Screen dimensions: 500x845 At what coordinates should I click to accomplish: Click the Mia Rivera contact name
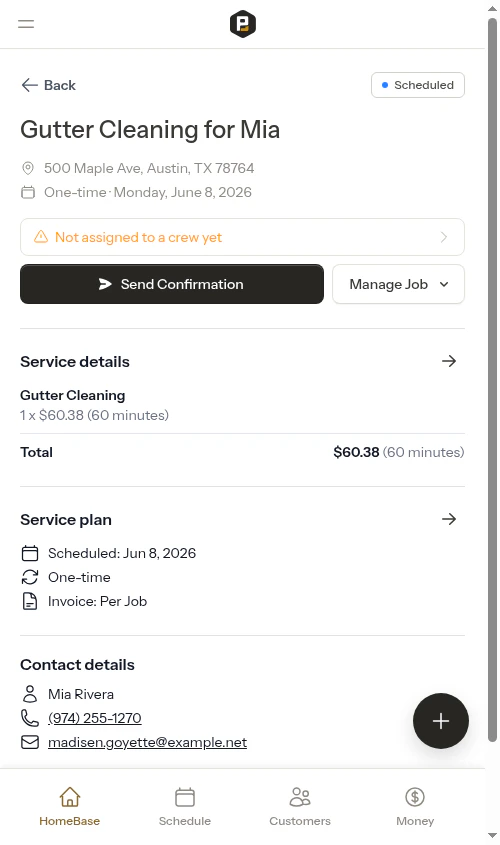pyautogui.click(x=81, y=694)
